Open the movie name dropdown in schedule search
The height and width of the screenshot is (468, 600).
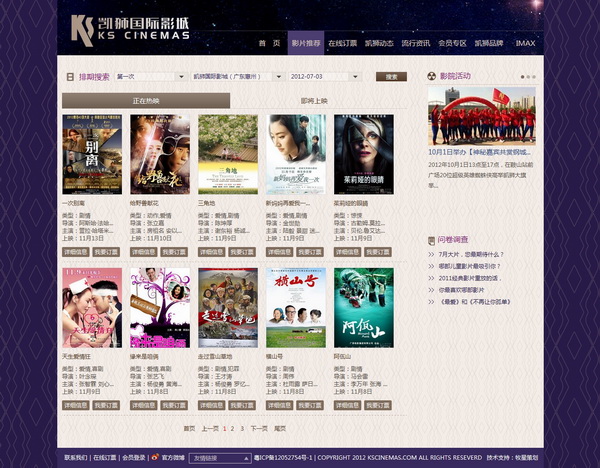click(151, 77)
